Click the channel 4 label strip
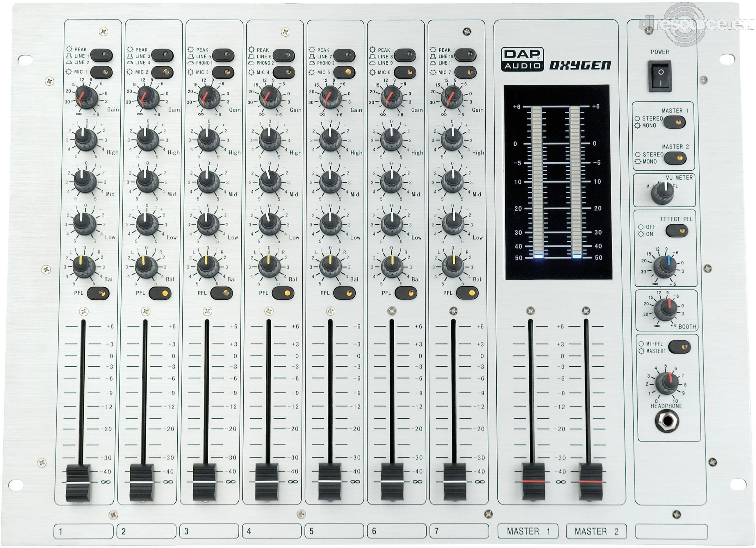Screen dimensions: 756x548 (x=272, y=531)
